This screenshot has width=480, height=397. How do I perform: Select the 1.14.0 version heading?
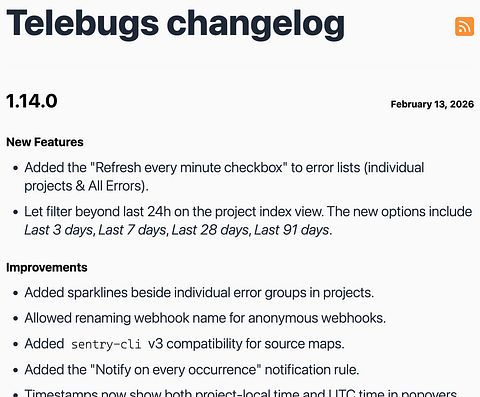[32, 101]
